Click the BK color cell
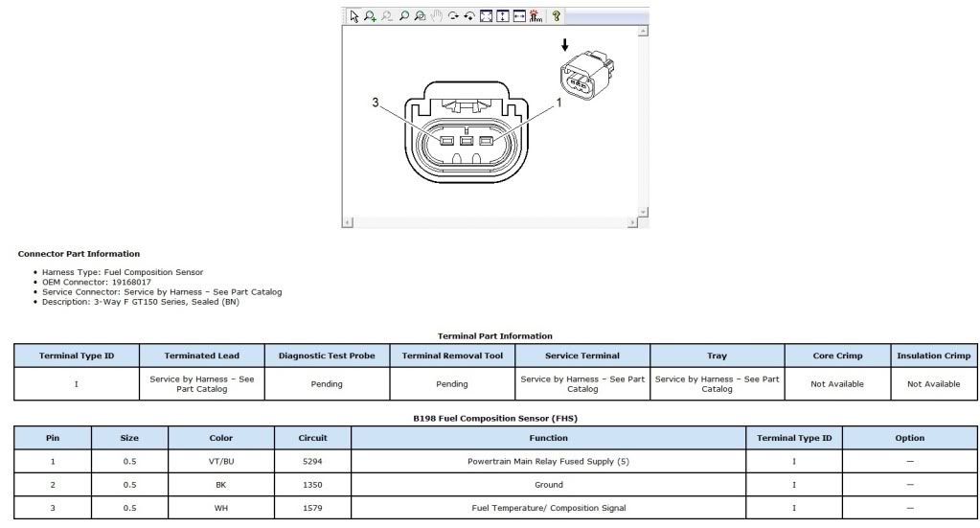980x528 pixels. coord(221,485)
